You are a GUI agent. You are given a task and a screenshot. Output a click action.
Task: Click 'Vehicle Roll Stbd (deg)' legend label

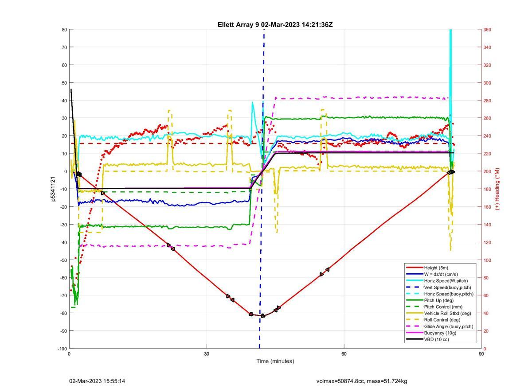(x=448, y=313)
